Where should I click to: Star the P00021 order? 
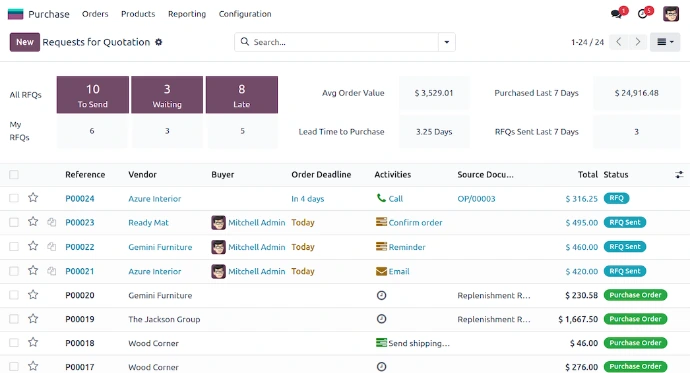point(33,271)
